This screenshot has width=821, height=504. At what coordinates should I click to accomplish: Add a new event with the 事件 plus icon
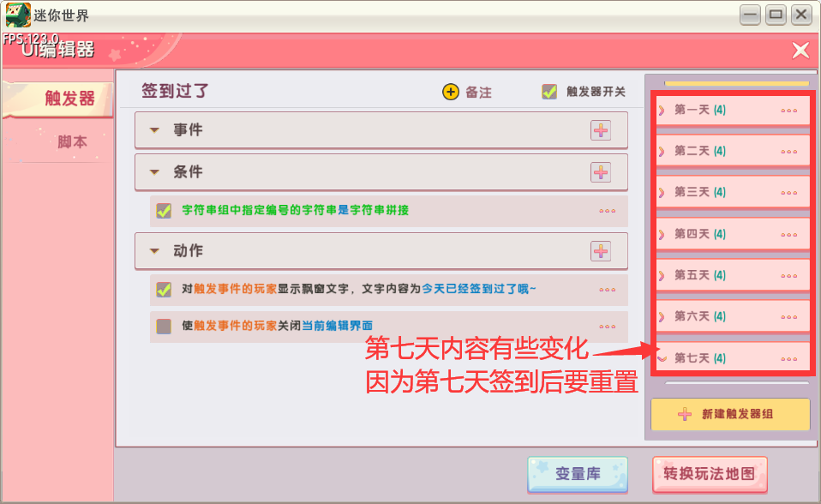[601, 130]
